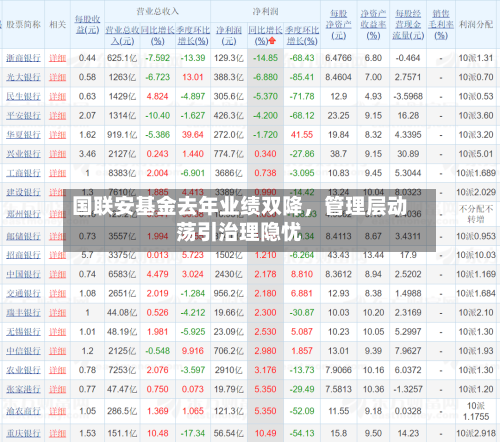Open the 建设银行 stock link
500x442 pixels.
click(x=23, y=192)
